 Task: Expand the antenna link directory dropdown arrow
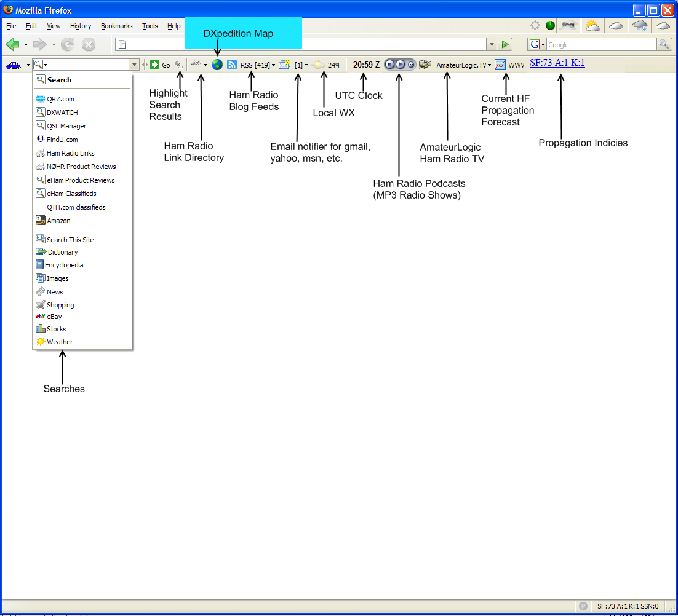tap(206, 65)
